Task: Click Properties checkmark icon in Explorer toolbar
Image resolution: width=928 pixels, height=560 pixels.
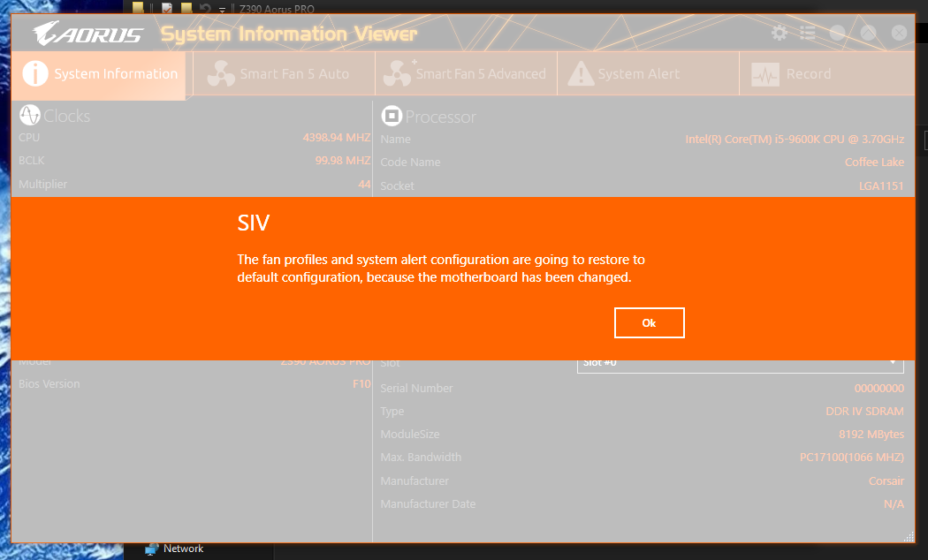Action: [167, 8]
